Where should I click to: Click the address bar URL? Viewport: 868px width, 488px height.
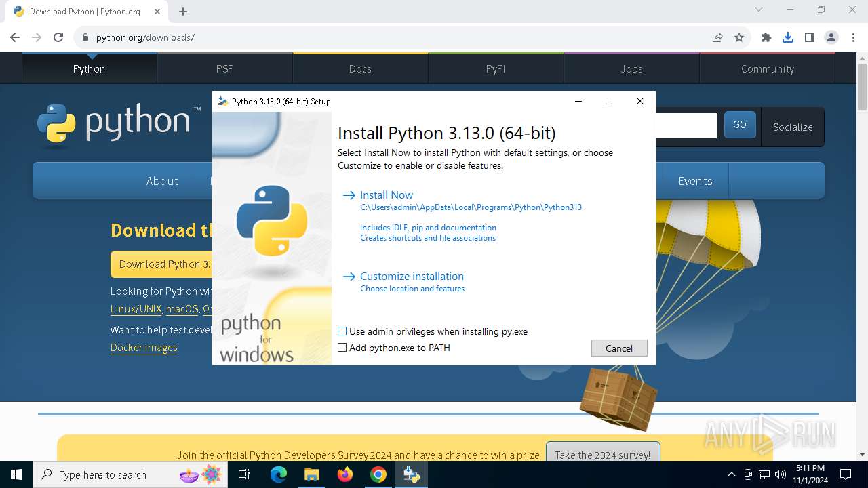[x=145, y=37]
